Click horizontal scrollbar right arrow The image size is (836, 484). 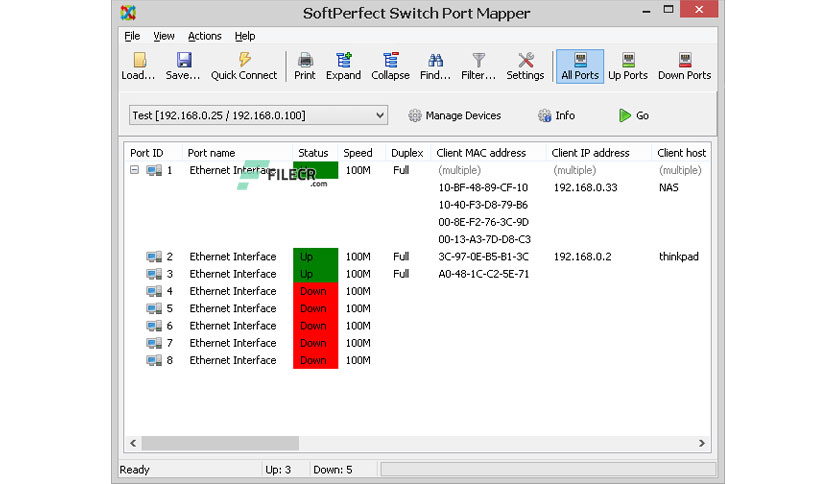[702, 443]
